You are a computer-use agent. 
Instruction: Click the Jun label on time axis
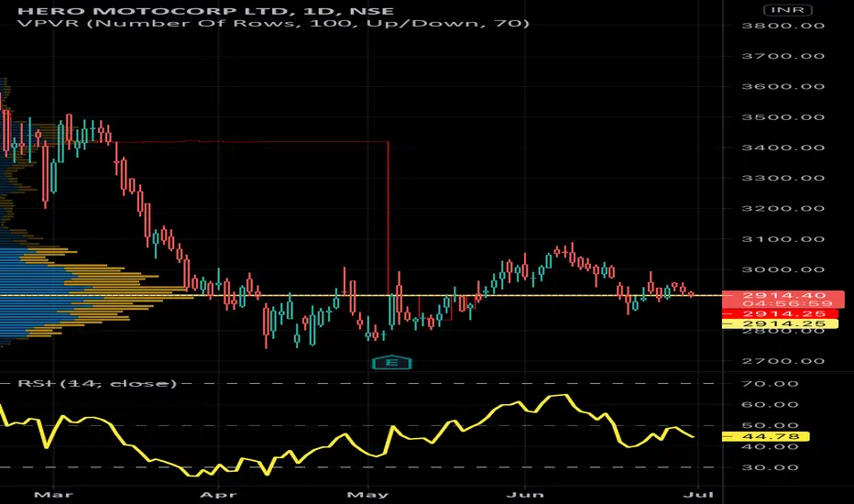coord(525,495)
